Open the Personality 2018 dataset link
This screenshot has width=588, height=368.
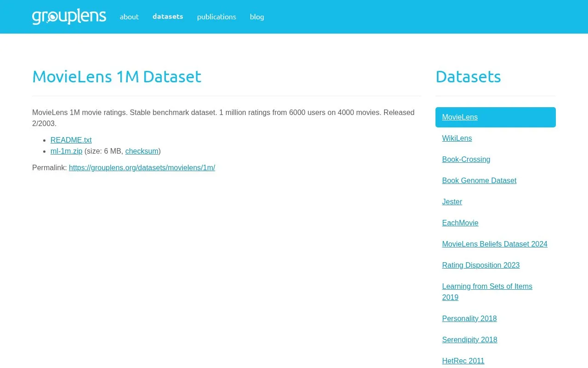pyautogui.click(x=469, y=319)
